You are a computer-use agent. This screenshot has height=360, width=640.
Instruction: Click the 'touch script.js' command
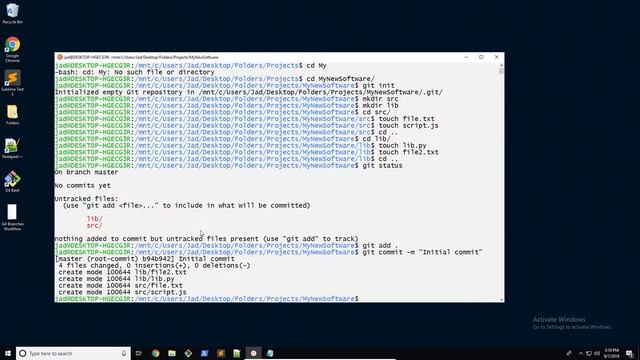(x=409, y=125)
